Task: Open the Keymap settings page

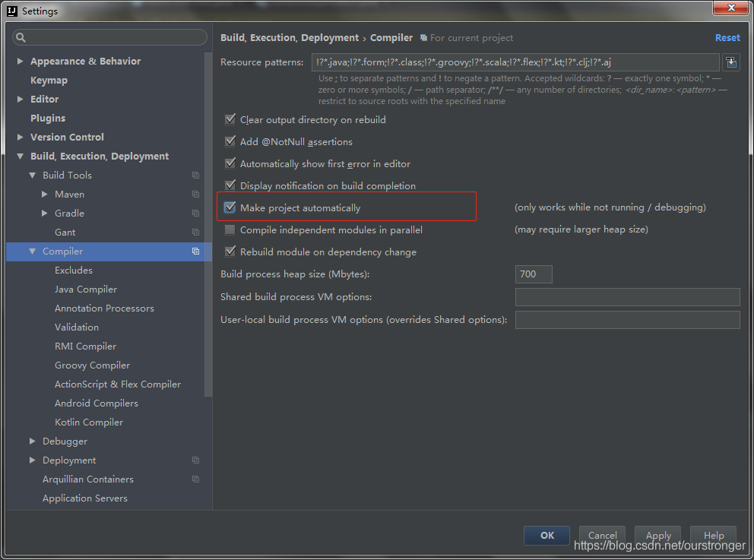Action: pos(49,81)
